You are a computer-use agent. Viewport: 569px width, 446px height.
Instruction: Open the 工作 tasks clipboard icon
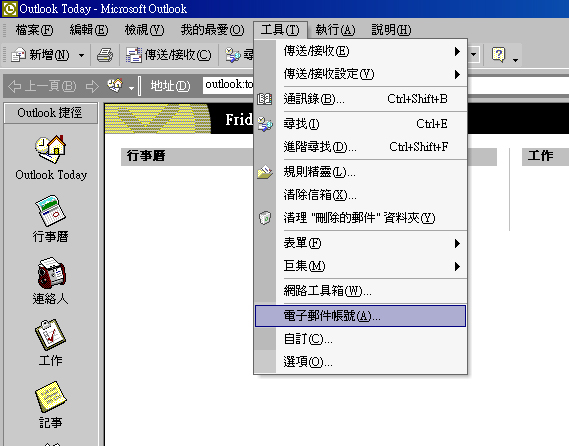(50, 335)
